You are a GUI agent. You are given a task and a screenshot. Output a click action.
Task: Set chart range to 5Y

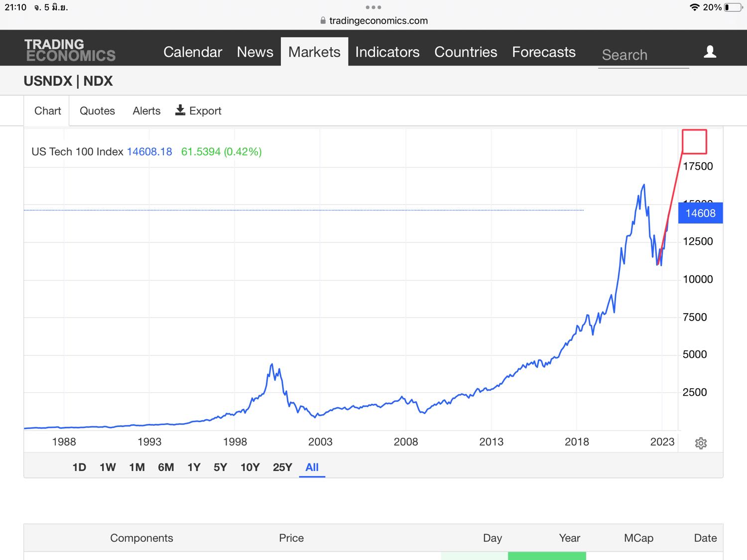pyautogui.click(x=220, y=467)
